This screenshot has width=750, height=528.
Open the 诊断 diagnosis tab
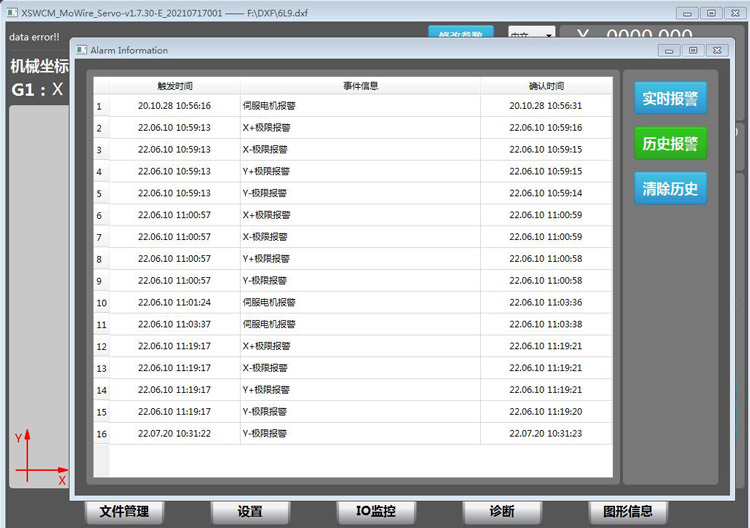pyautogui.click(x=502, y=512)
